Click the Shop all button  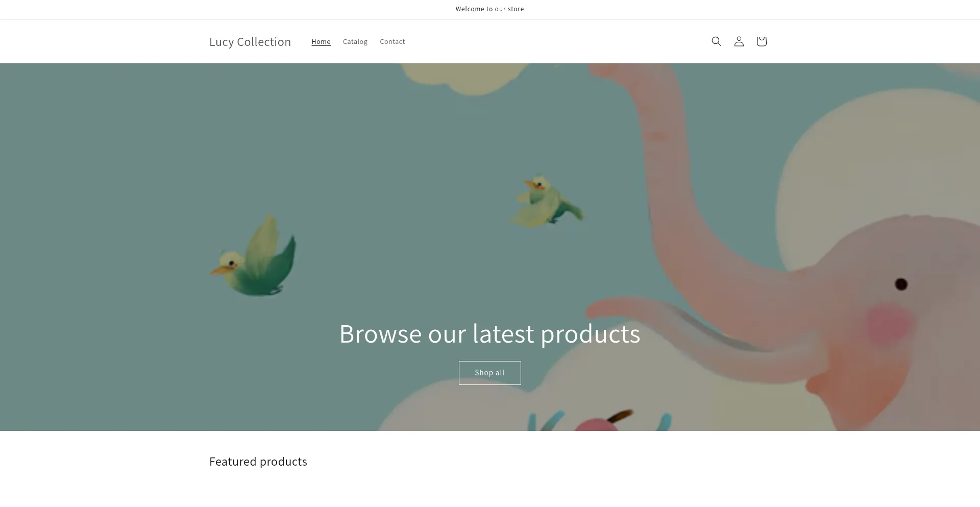pyautogui.click(x=490, y=373)
